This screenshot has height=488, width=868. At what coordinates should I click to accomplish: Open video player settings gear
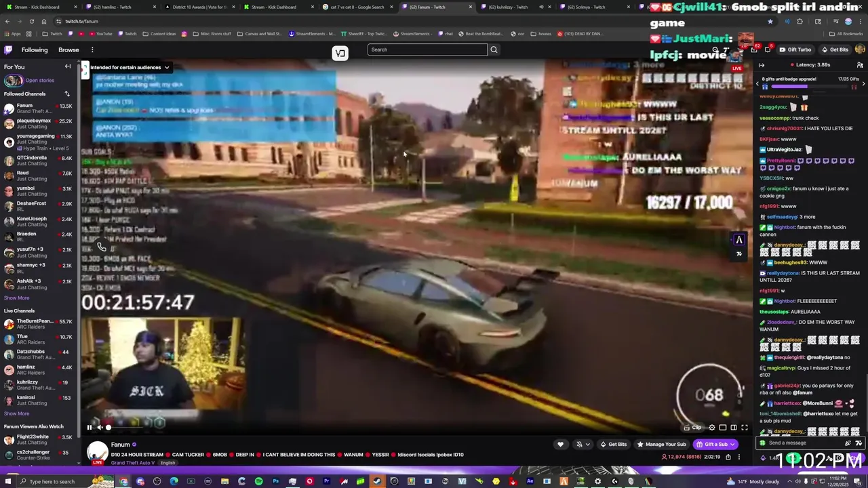711,428
